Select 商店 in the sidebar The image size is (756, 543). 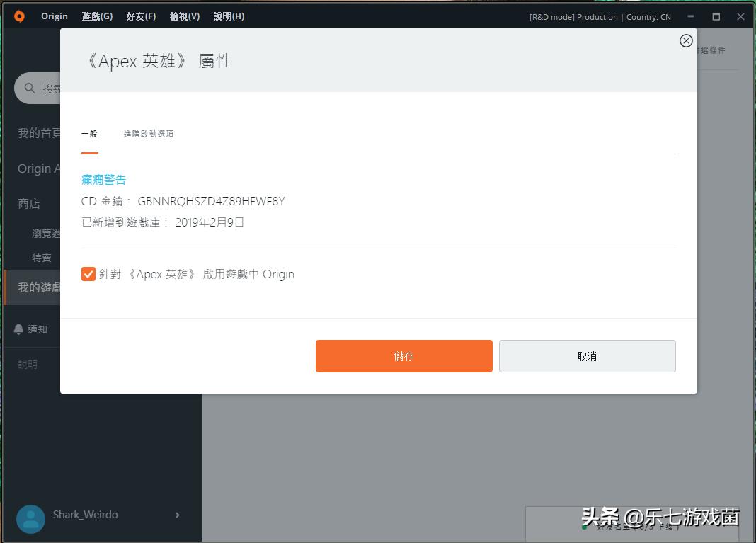click(28, 203)
